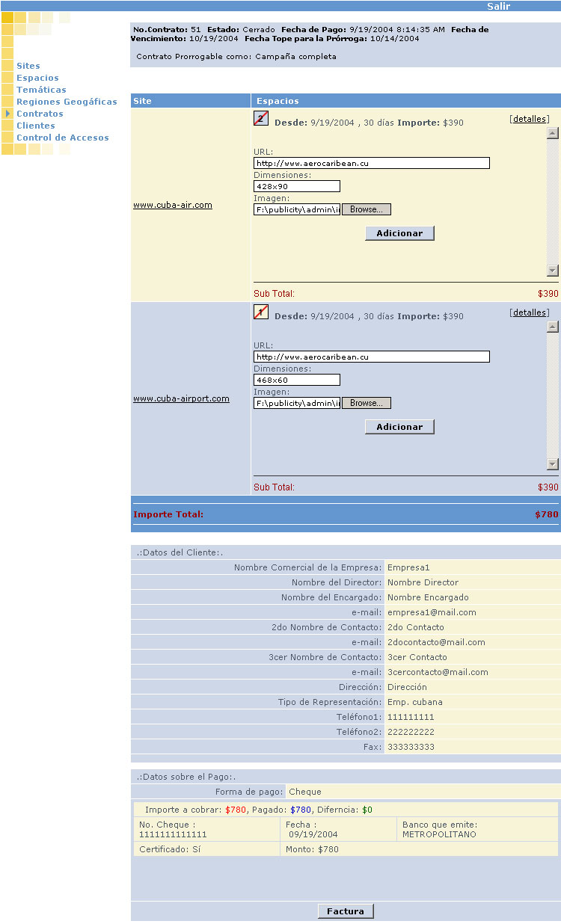Click the Dimensiones field showing 468x60

[x=296, y=380]
